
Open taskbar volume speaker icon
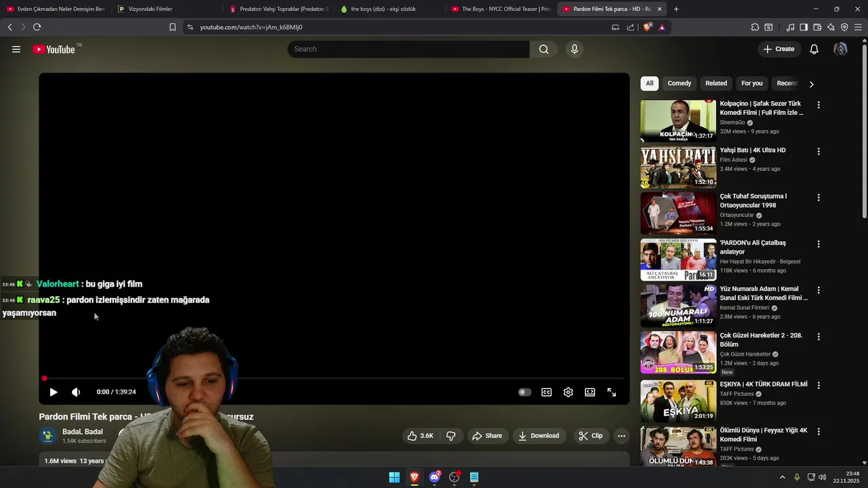click(x=823, y=477)
